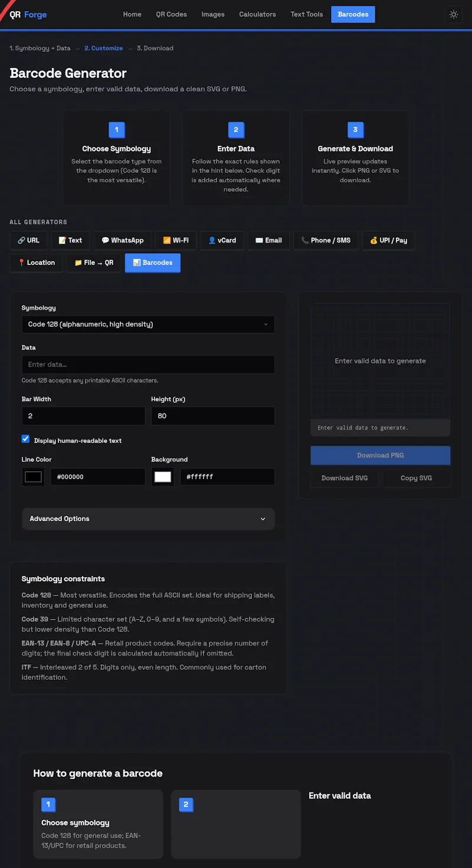Click the Copy SVG button

[417, 478]
